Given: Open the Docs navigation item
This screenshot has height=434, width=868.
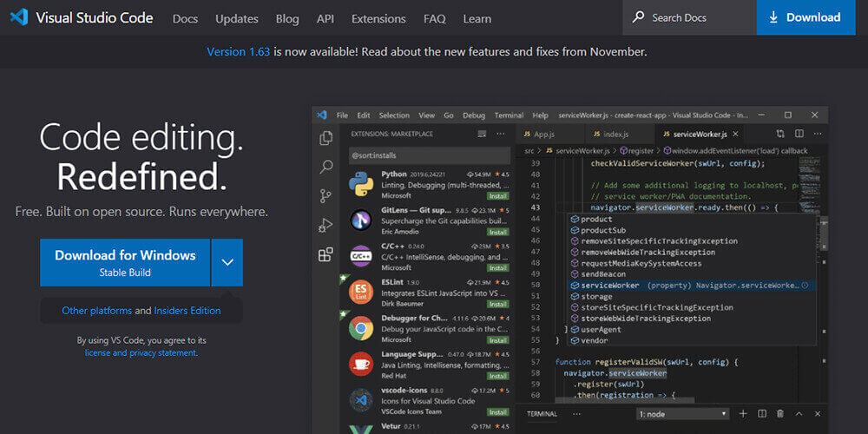Looking at the screenshot, I should point(185,18).
